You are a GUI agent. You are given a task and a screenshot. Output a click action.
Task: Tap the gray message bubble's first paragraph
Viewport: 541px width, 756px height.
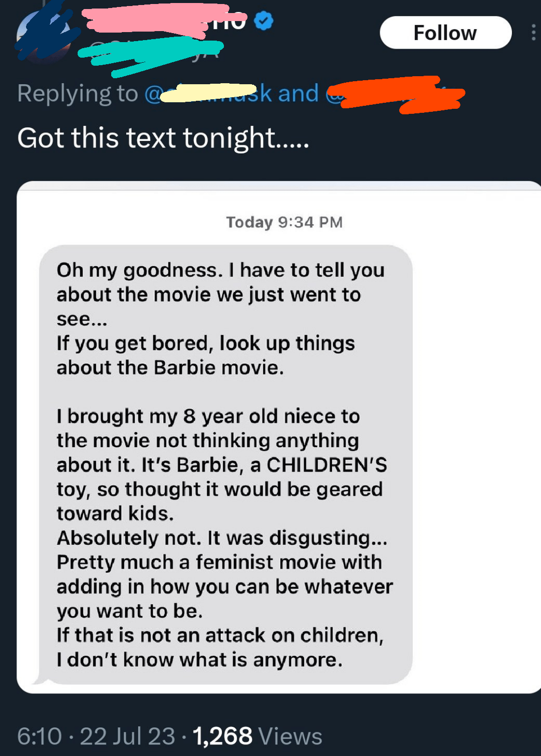[x=220, y=318]
